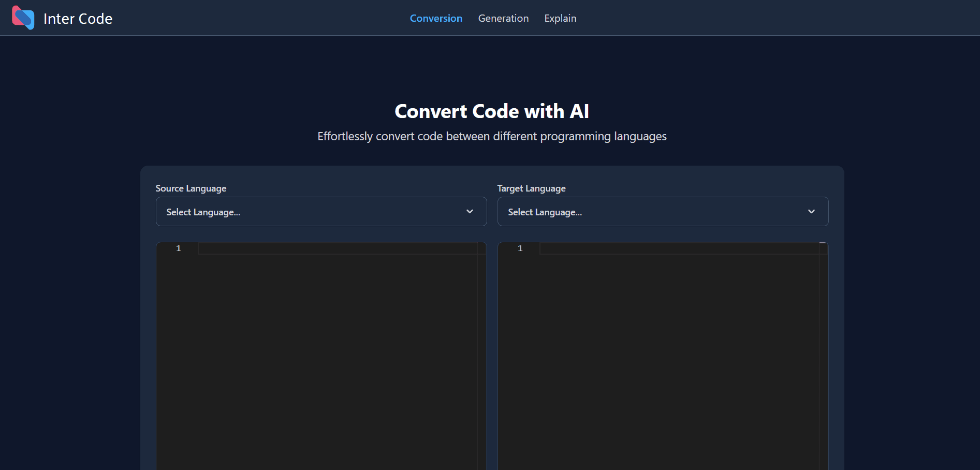The image size is (980, 470).
Task: Click line number 1 in source editor gutter
Action: [x=179, y=248]
